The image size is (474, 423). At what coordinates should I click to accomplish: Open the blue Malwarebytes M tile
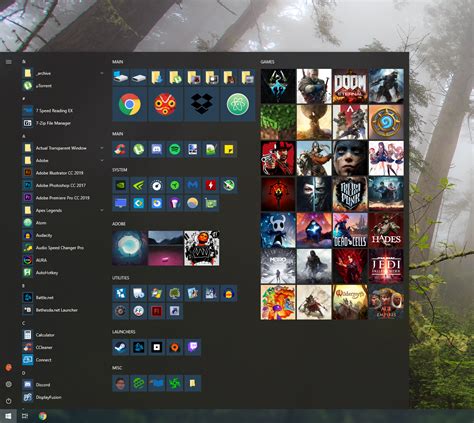tap(193, 185)
